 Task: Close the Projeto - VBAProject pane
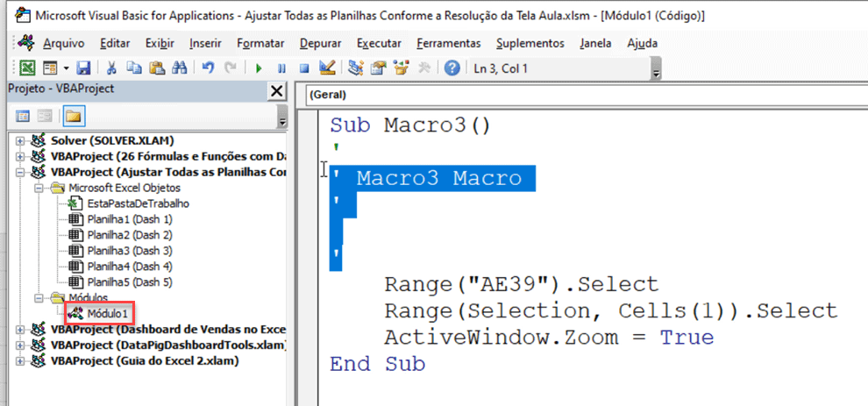(276, 90)
